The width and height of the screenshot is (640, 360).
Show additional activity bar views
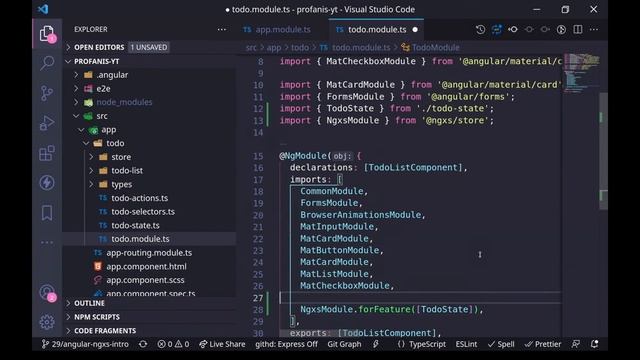[47, 242]
